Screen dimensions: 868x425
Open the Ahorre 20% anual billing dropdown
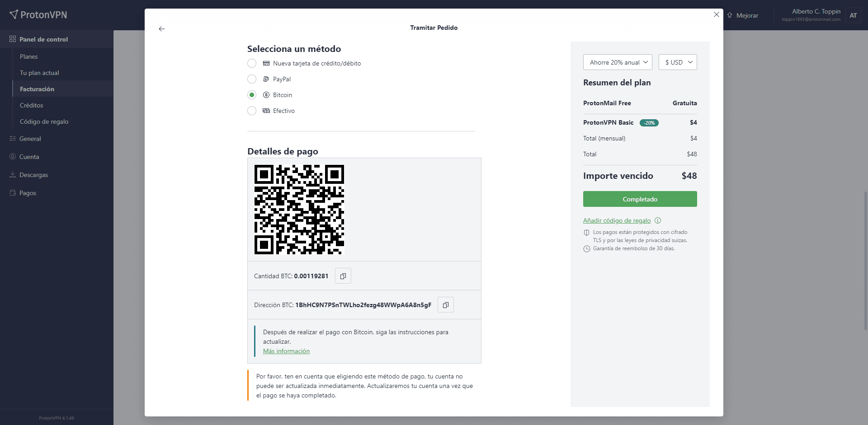coord(618,62)
